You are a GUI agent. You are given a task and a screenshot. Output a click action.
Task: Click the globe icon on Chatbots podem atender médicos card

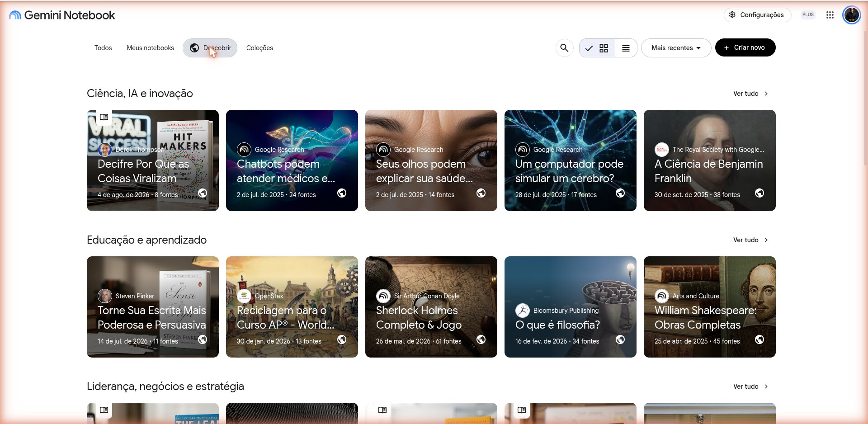pos(342,193)
